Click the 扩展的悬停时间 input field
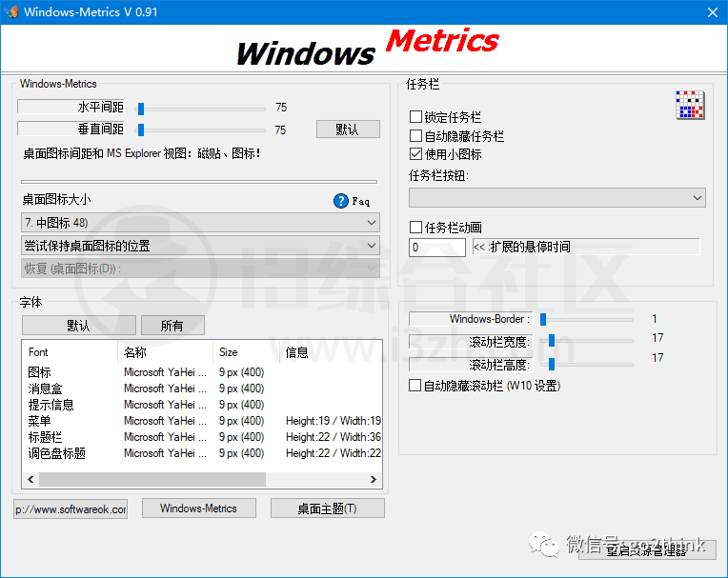Viewport: 728px width, 578px height. [x=436, y=248]
